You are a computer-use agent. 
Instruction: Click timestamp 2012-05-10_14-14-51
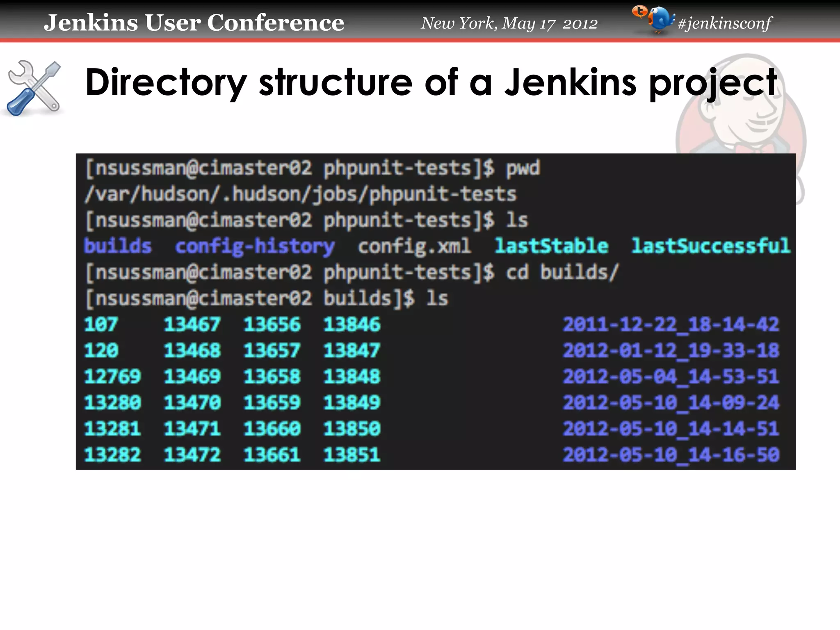[x=671, y=429]
